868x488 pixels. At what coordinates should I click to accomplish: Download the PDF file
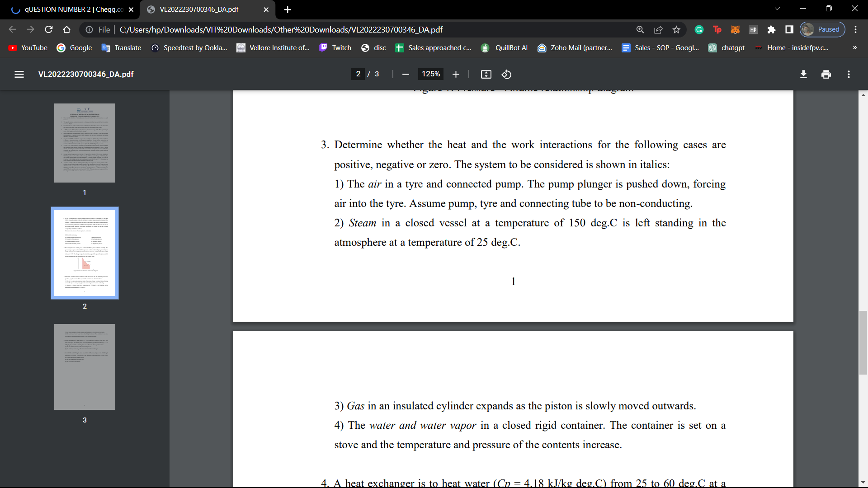coord(803,74)
